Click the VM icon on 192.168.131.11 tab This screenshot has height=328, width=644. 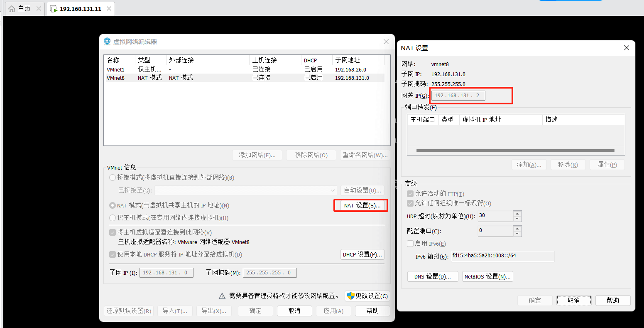pyautogui.click(x=54, y=9)
